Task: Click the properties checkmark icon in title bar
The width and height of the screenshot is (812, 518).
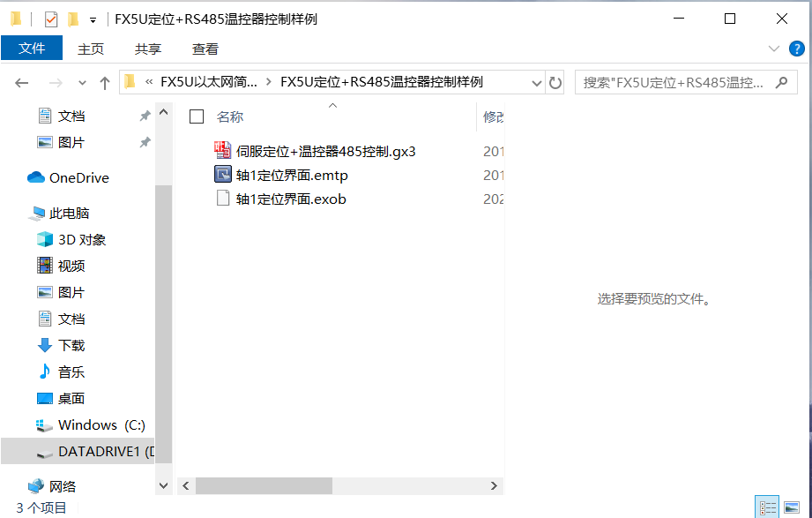Action: click(x=51, y=19)
